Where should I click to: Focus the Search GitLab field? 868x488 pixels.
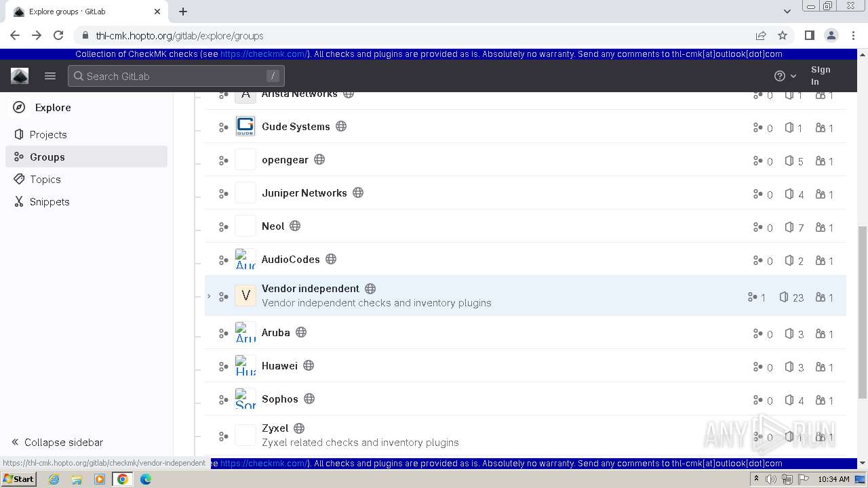coord(176,76)
